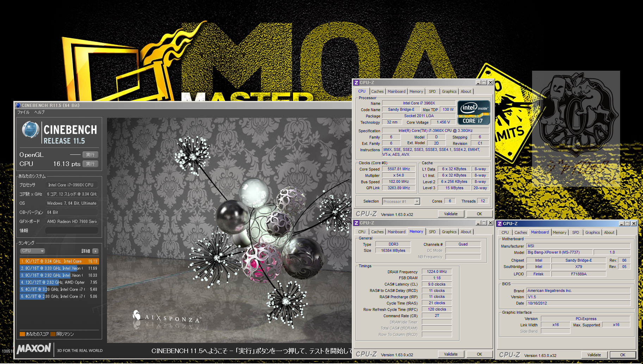Open the Processor #1 selection dropdown
This screenshot has height=364, width=643.
[401, 202]
